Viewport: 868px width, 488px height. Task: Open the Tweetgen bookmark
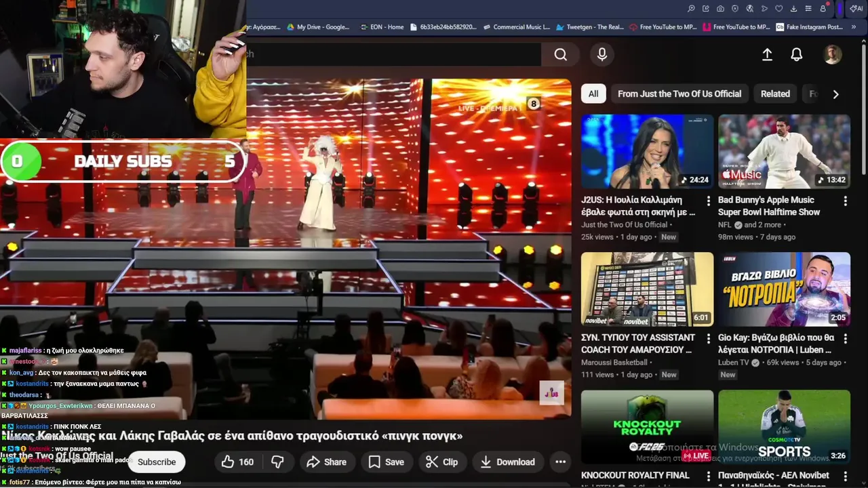[589, 27]
